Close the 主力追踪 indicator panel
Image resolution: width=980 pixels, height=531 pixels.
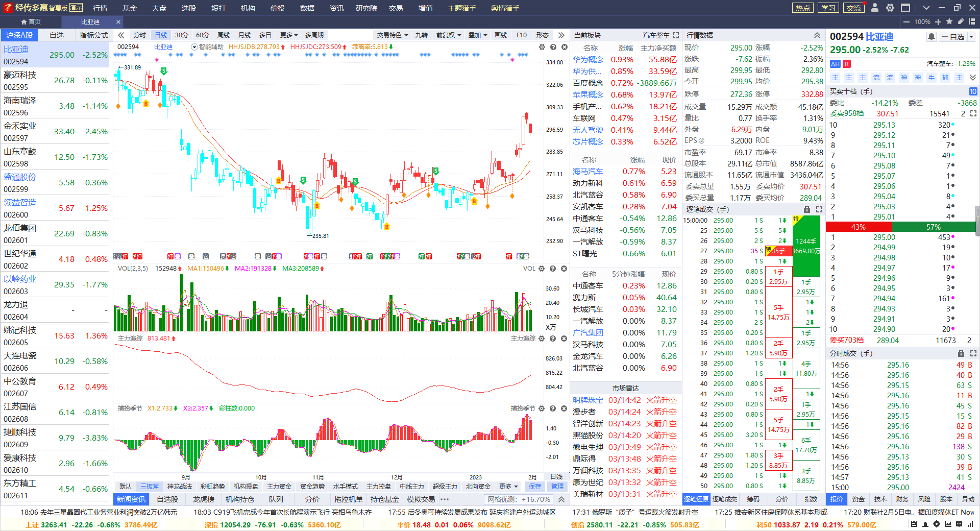tap(564, 339)
